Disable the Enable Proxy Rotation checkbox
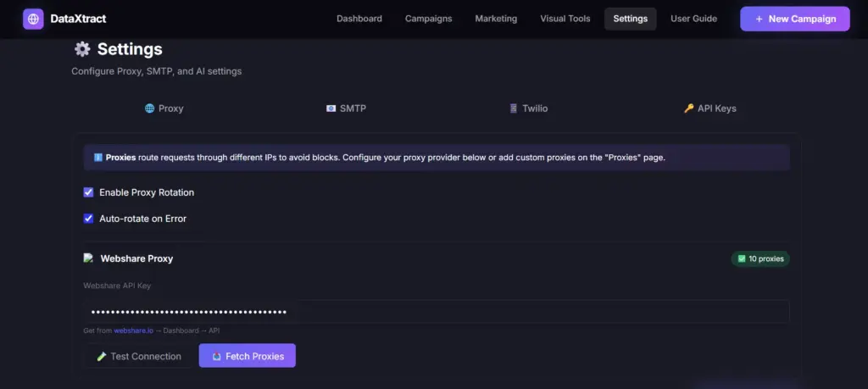Screen dimensions: 868x389 coord(88,192)
